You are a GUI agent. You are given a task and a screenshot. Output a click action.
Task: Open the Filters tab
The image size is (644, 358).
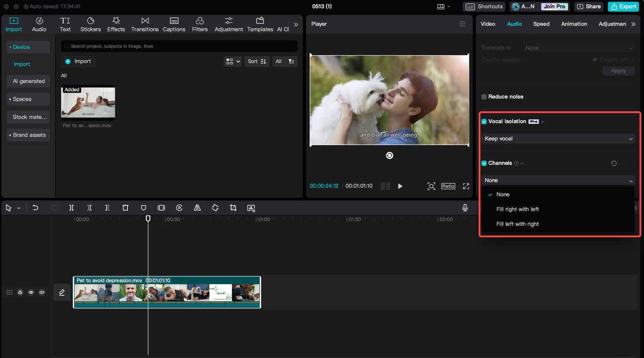[x=200, y=24]
